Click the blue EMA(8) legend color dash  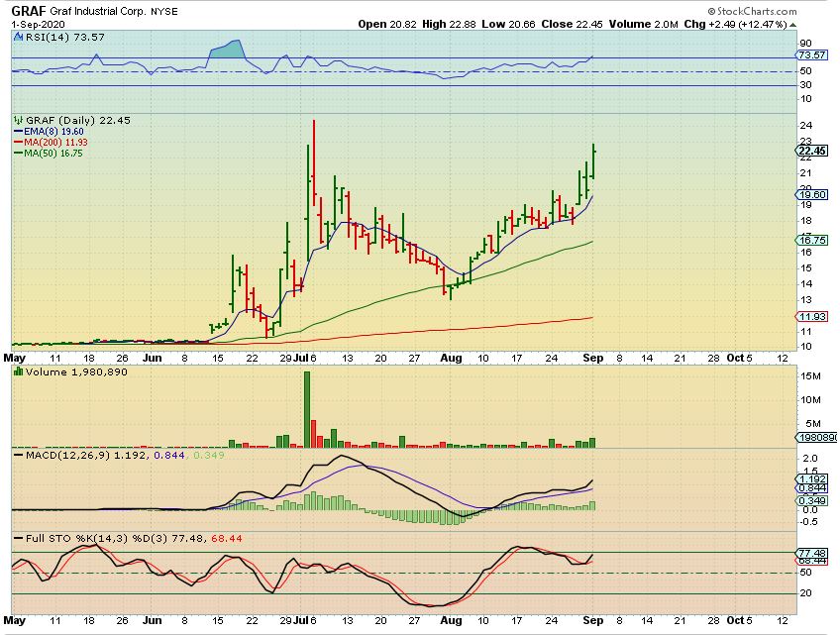17,131
